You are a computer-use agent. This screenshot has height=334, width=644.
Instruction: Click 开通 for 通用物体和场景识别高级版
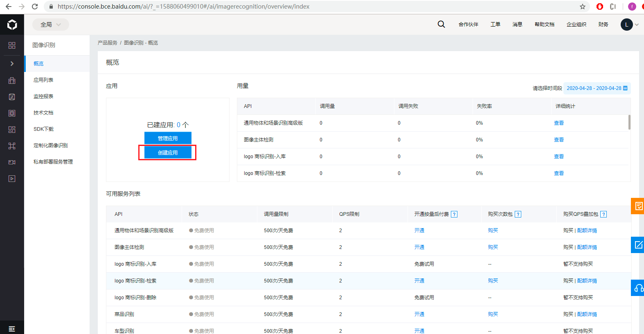pyautogui.click(x=419, y=231)
